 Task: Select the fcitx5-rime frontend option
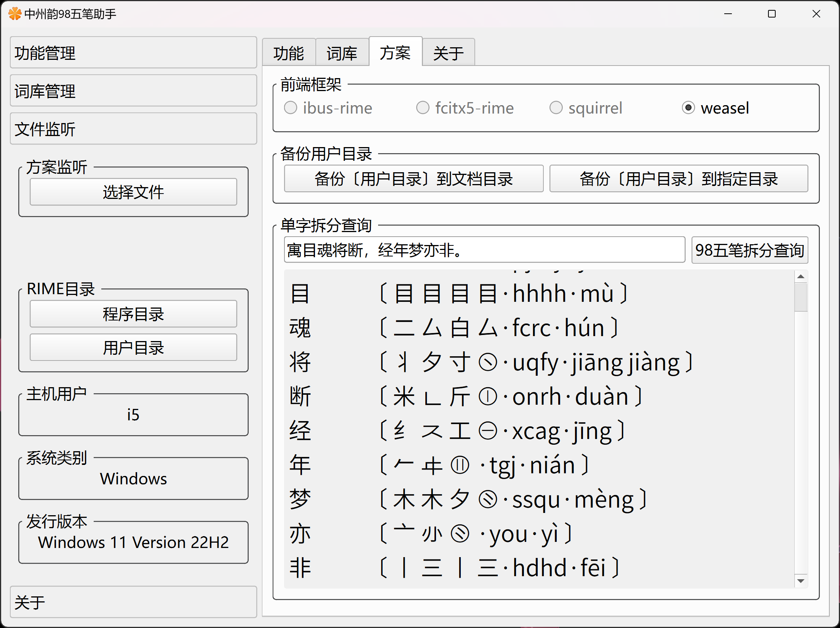coord(423,108)
